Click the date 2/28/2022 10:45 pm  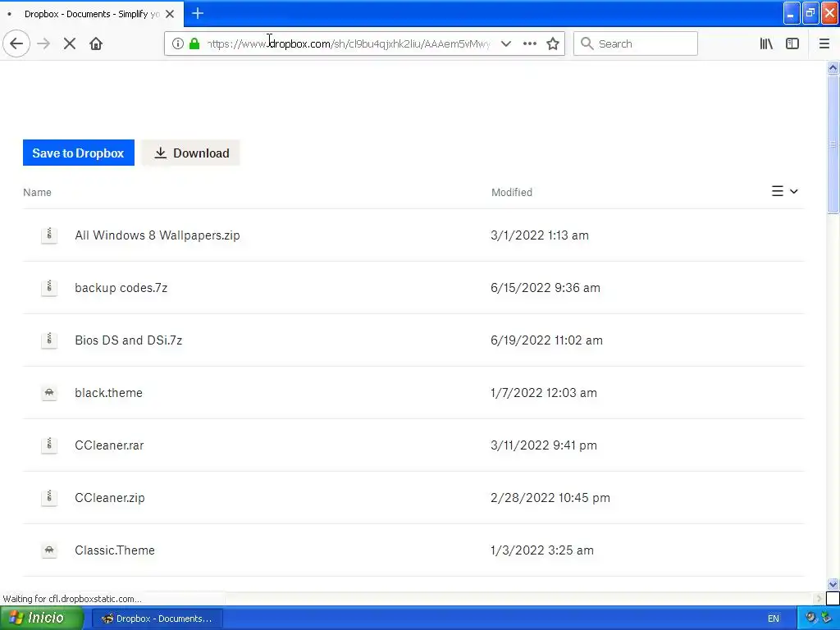[x=550, y=498]
